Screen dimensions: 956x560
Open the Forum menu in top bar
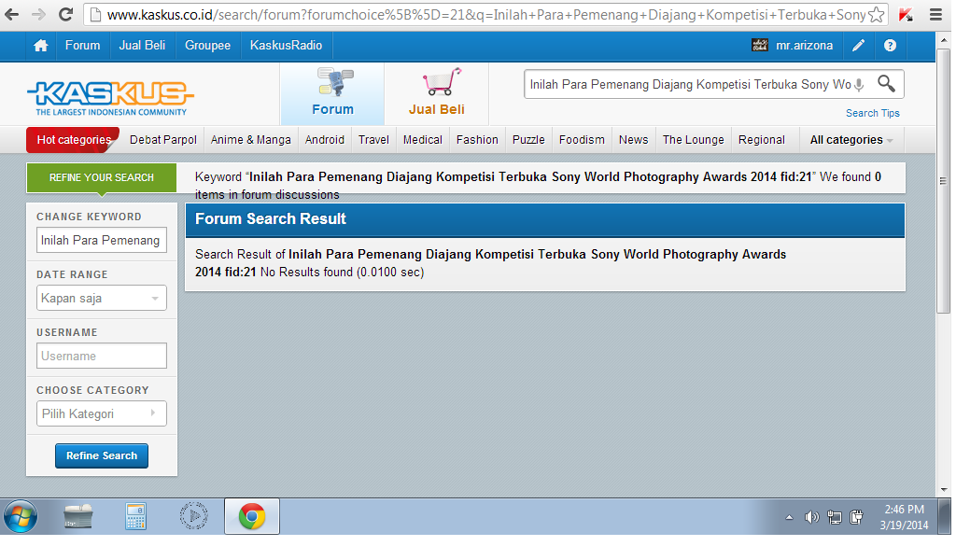[x=82, y=46]
